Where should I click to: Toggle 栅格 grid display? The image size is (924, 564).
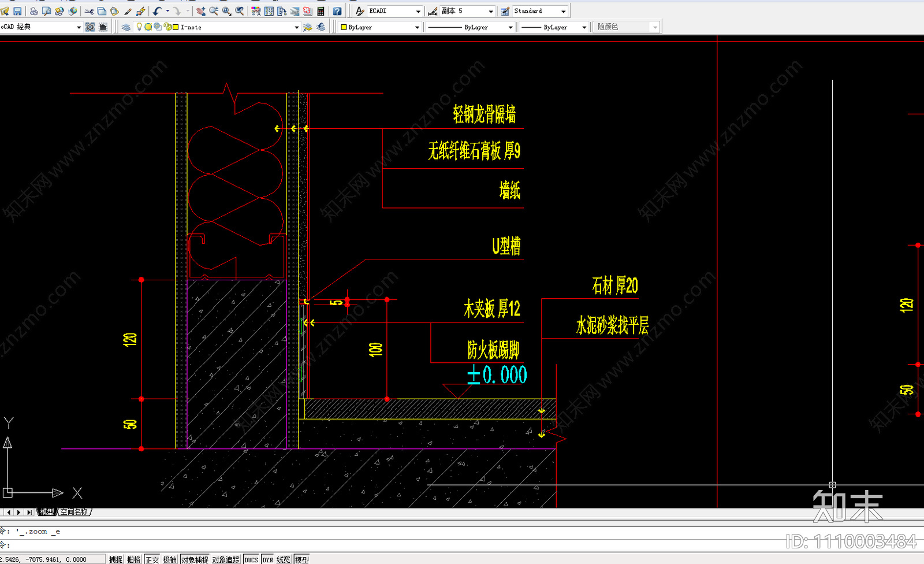(134, 559)
